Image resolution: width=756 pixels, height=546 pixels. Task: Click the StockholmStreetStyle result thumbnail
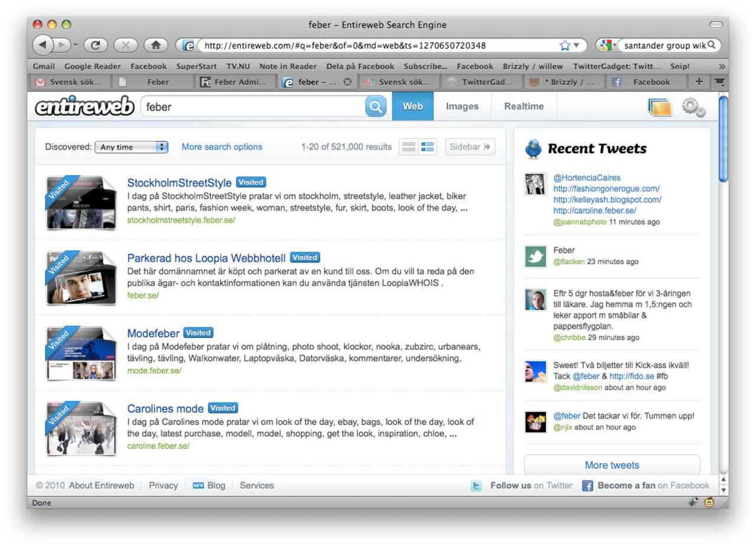[81, 201]
